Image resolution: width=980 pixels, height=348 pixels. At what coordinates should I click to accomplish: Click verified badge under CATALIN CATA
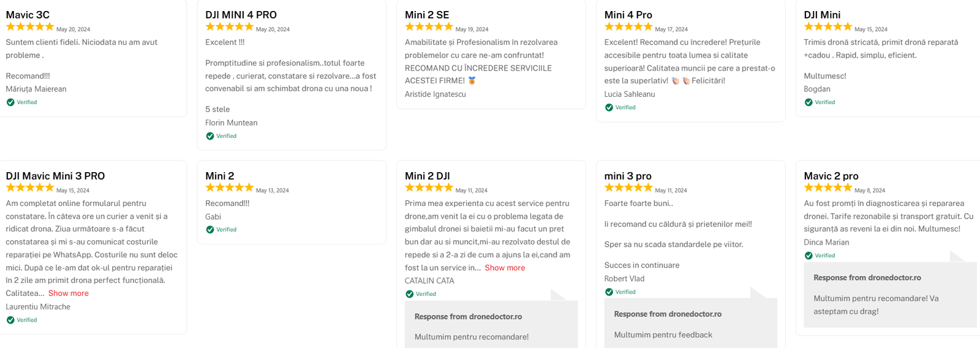click(x=410, y=294)
